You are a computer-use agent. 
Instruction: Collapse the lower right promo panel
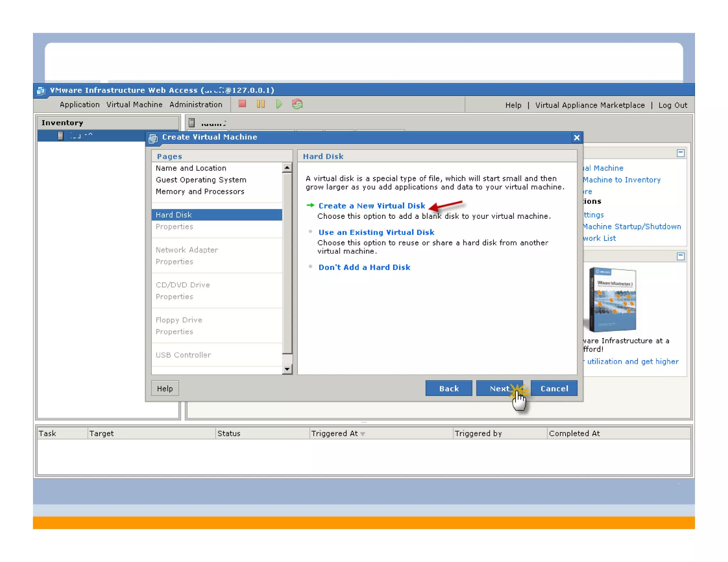pos(680,256)
